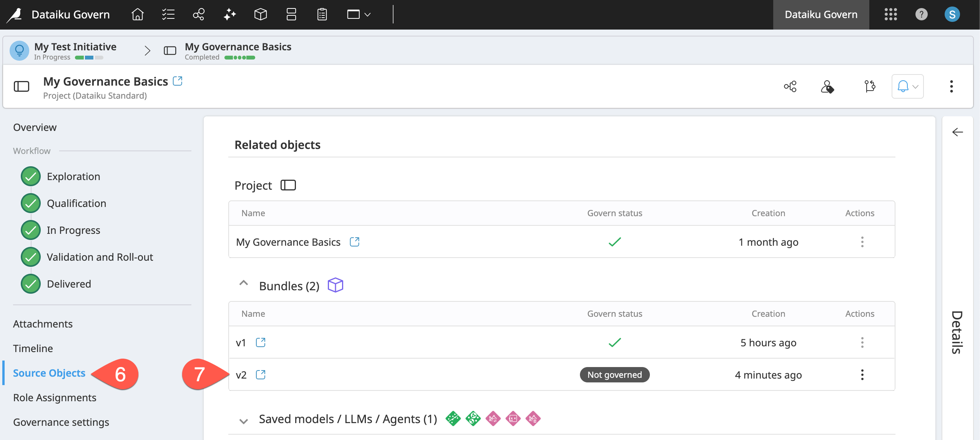Go to the Home page icon
The height and width of the screenshot is (440, 980).
[x=138, y=15]
